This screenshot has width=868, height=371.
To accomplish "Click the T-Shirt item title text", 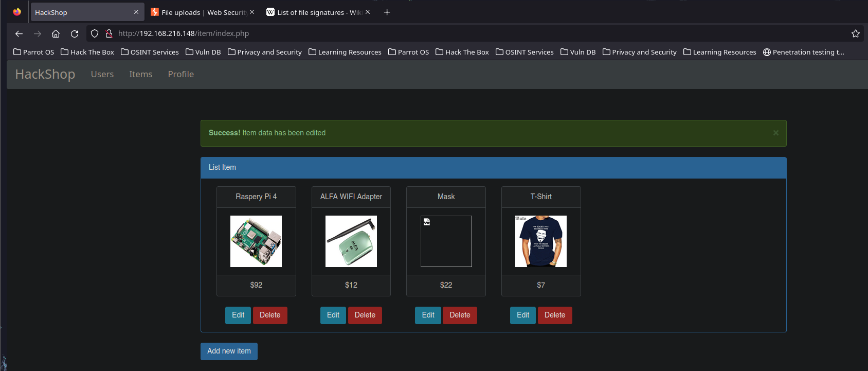I will (x=541, y=197).
